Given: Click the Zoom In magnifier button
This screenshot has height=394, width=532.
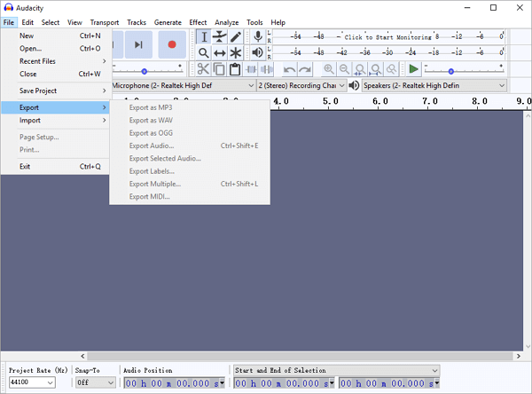Looking at the screenshot, I should [x=329, y=69].
